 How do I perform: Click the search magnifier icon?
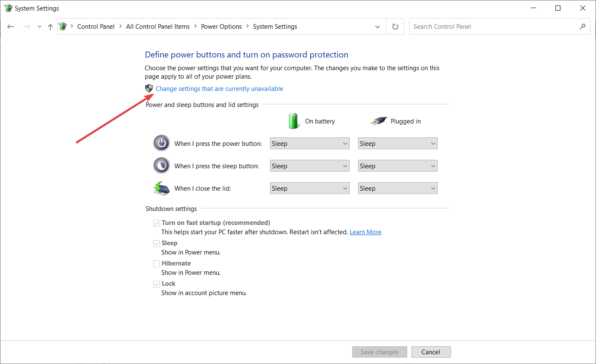pos(582,27)
